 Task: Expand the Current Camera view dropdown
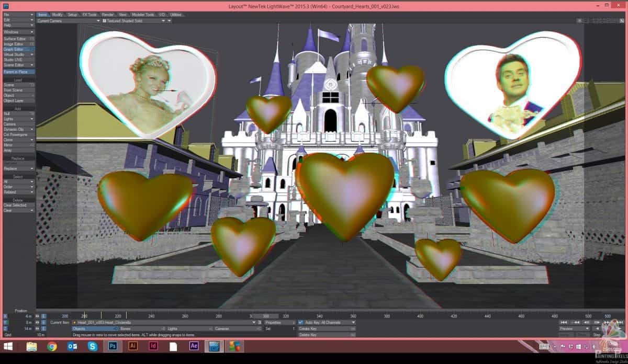tap(67, 21)
